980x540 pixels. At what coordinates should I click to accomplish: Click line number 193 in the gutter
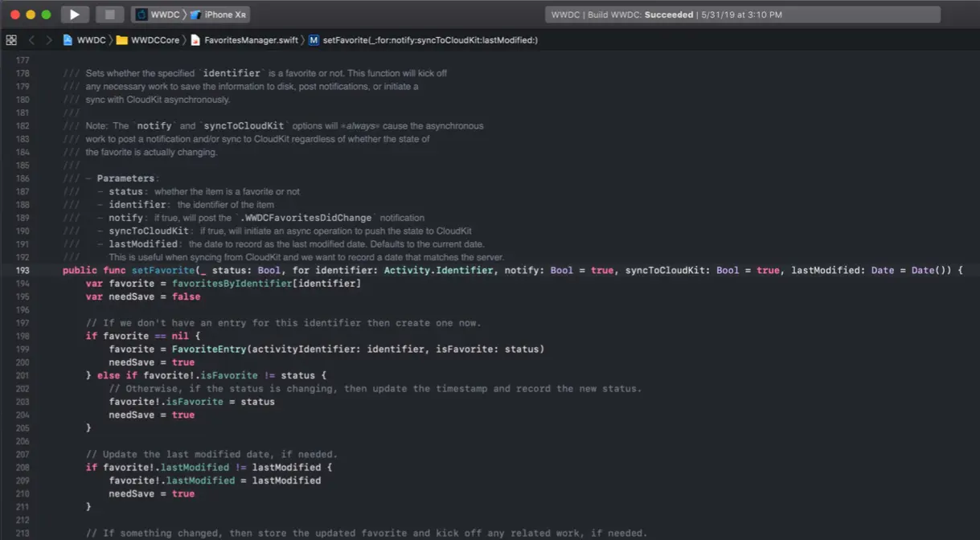pyautogui.click(x=22, y=271)
